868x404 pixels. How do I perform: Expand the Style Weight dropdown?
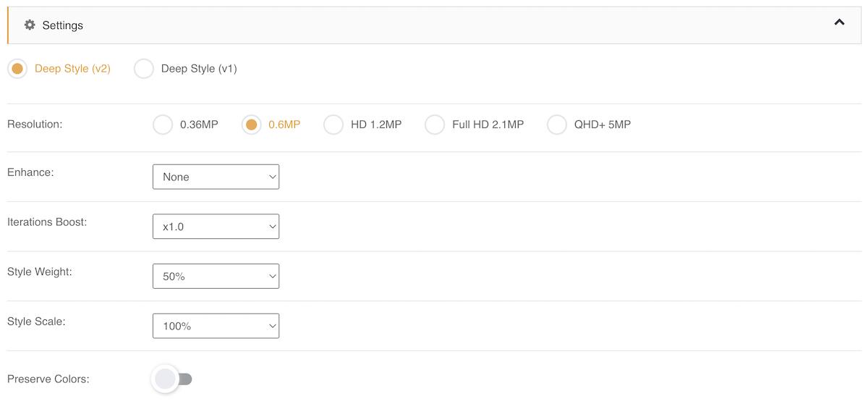216,276
